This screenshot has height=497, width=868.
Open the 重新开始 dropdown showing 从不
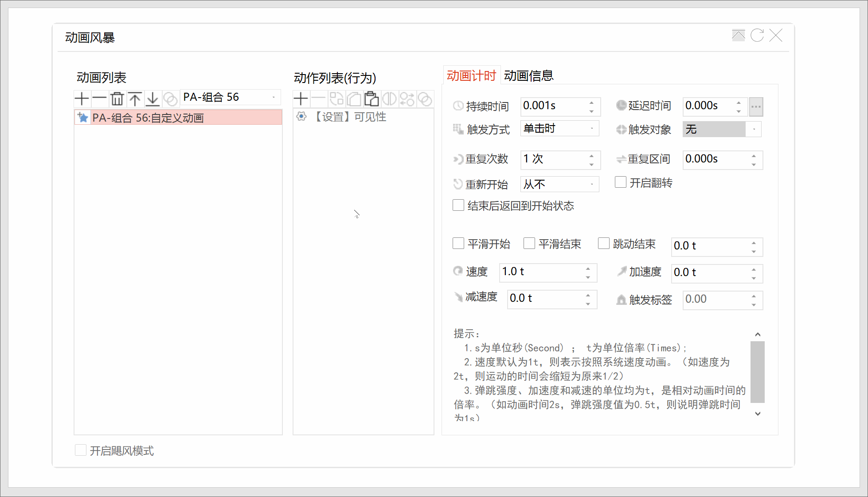(560, 184)
